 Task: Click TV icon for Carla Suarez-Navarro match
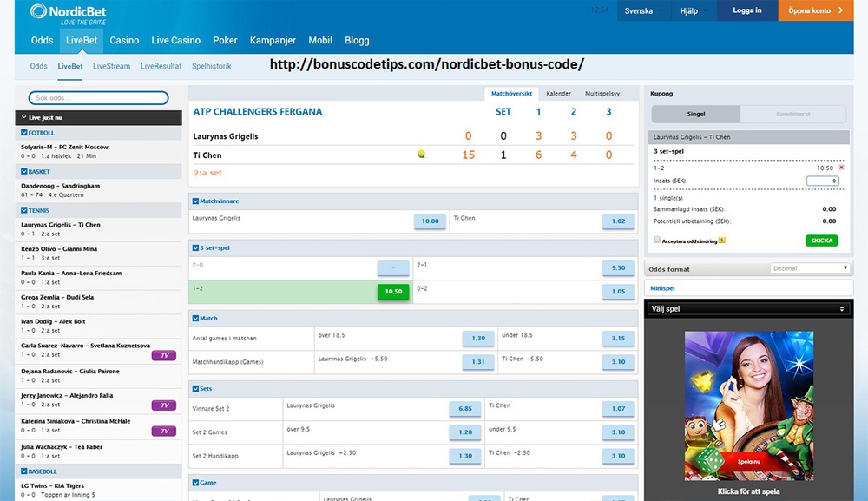point(164,355)
